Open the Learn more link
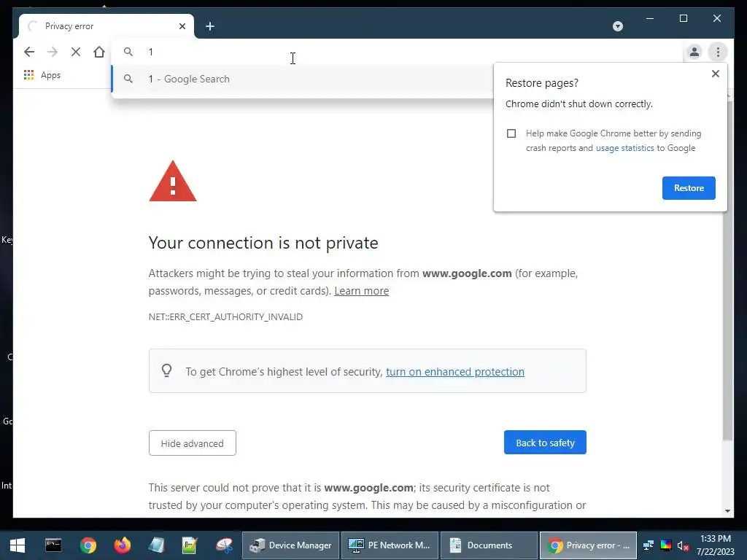This screenshot has height=560, width=747. click(362, 291)
